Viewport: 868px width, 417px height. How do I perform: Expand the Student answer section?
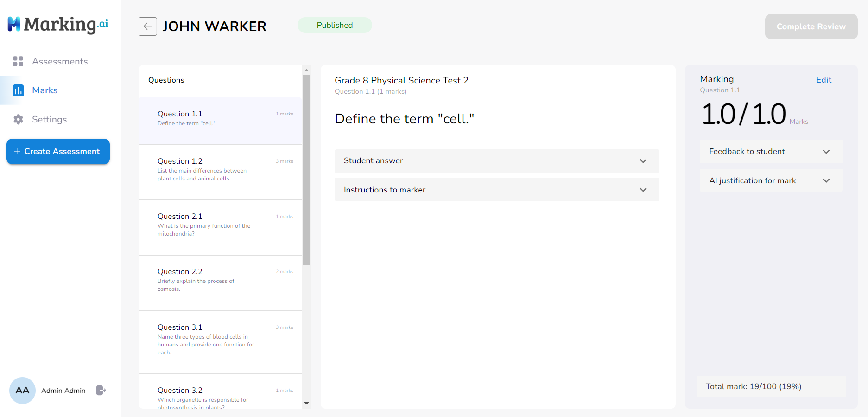[x=496, y=161]
